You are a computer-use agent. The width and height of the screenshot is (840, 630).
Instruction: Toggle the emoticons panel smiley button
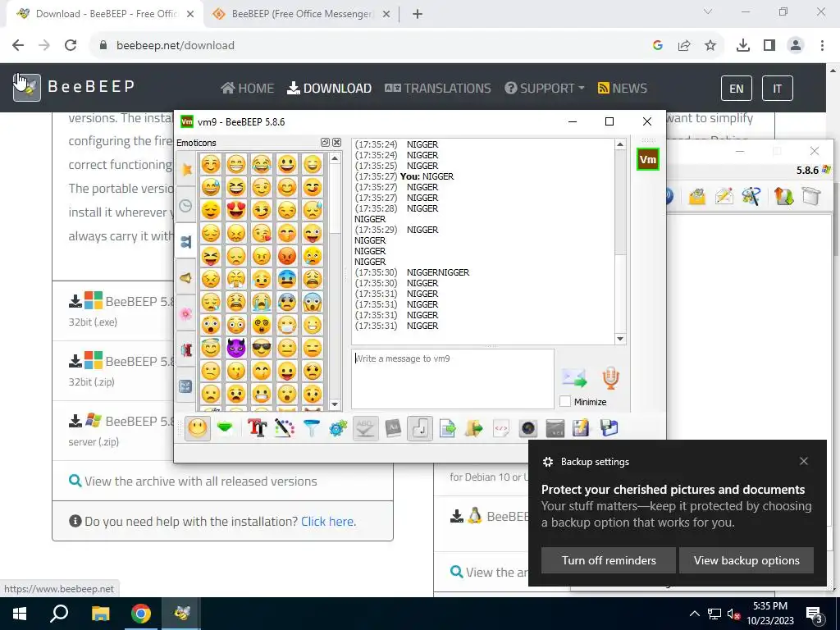click(x=198, y=428)
